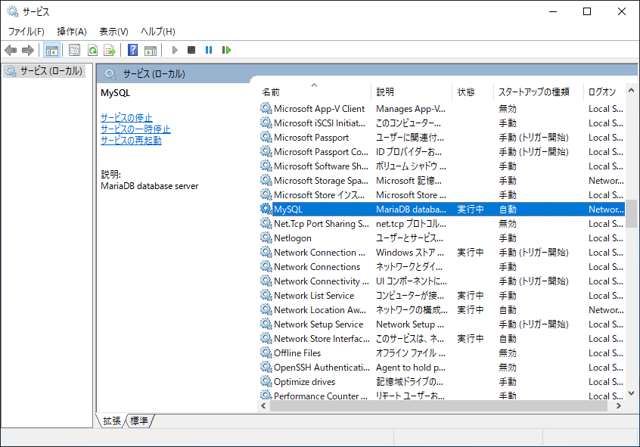The width and height of the screenshot is (640, 447).
Task: Open the 操作(A) menu
Action: pos(71,31)
